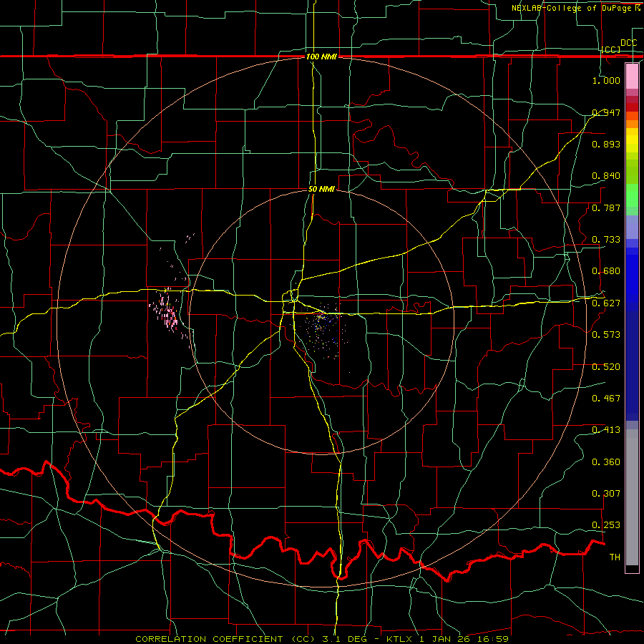The height and width of the screenshot is (644, 644).
Task: Select the 0.573 legend value
Action: (606, 335)
